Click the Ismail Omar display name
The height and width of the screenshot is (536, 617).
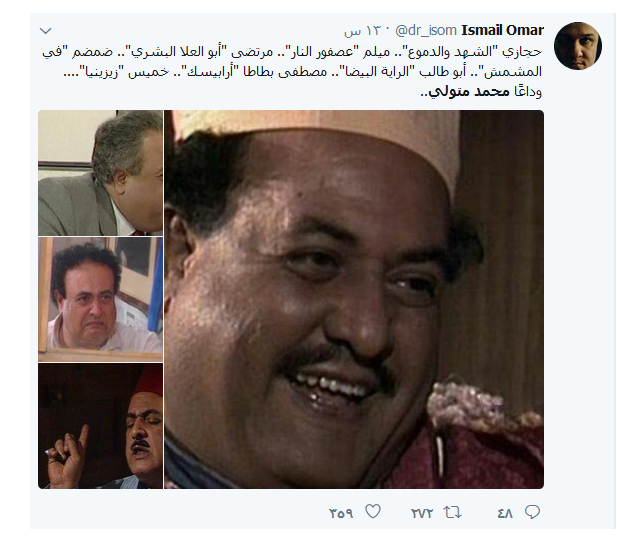(x=502, y=30)
